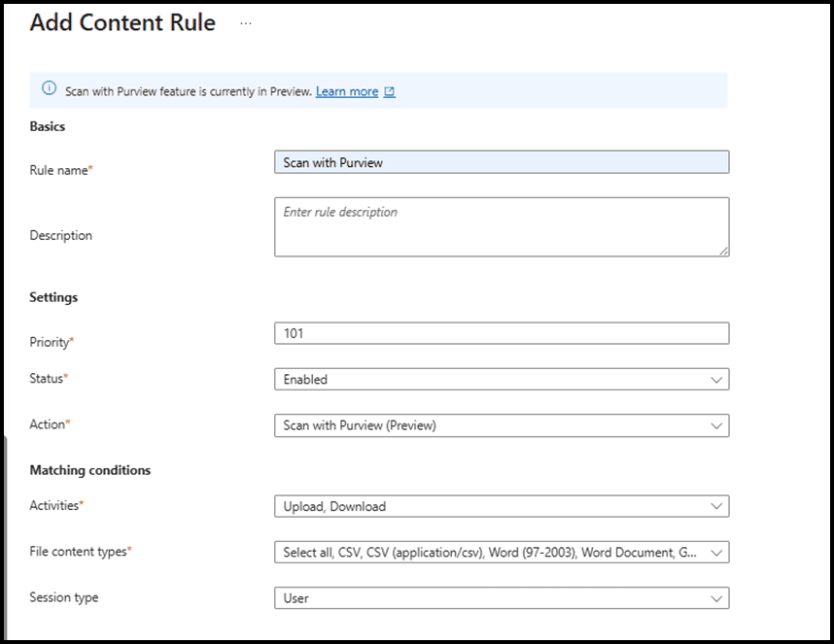
Task: Focus the Rule name text field
Action: click(502, 162)
